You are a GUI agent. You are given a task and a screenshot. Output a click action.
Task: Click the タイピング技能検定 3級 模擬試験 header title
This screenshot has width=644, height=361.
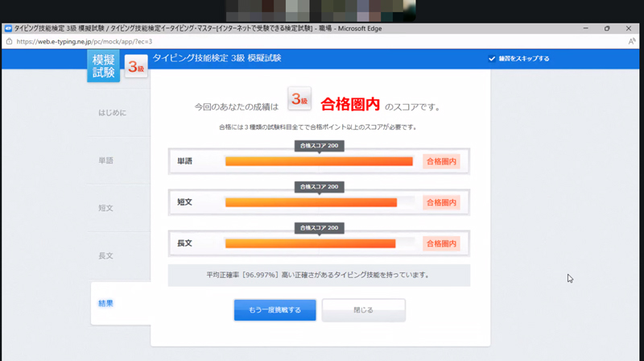point(217,58)
